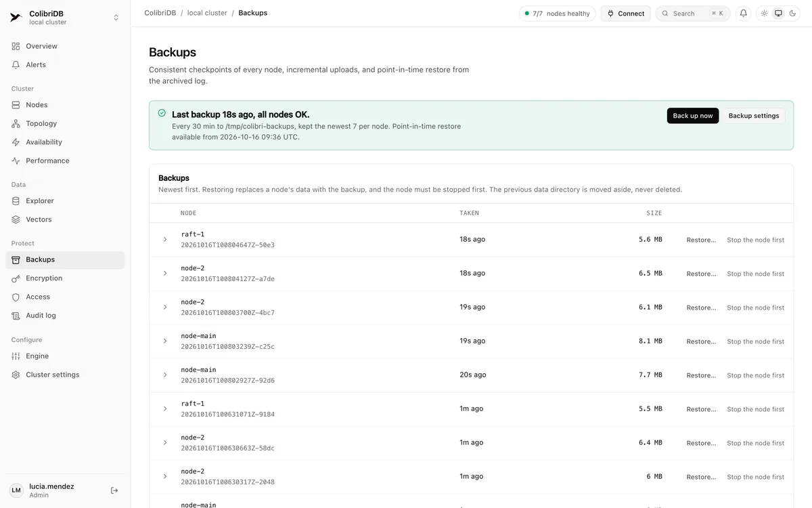Click the 20s ago taken cell
The image size is (812, 508).
473,375
